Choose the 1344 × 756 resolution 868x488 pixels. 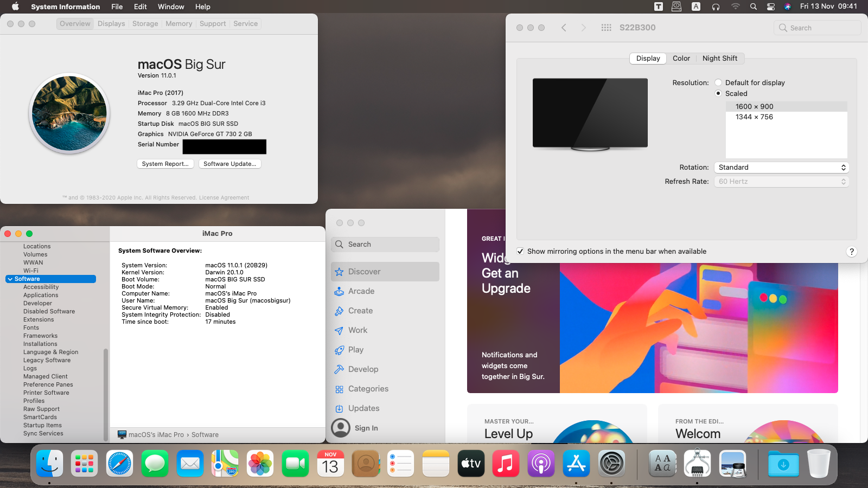tap(787, 117)
